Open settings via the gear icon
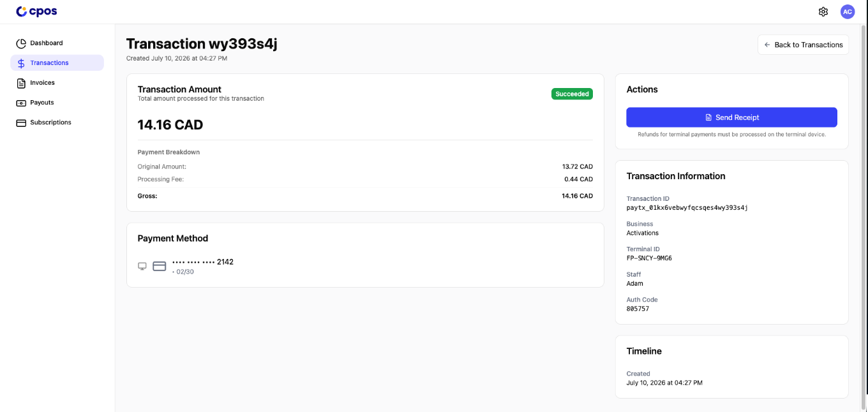This screenshot has width=868, height=412. [x=823, y=11]
